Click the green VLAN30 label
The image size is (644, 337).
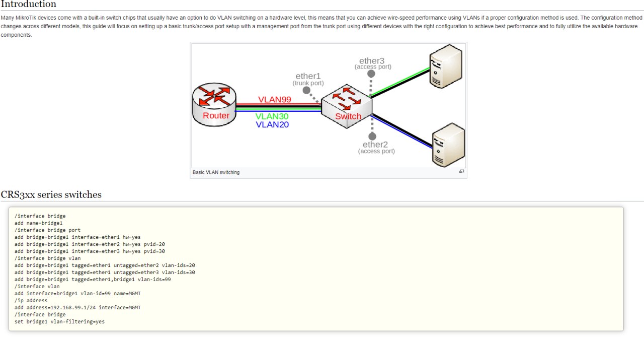coord(272,116)
